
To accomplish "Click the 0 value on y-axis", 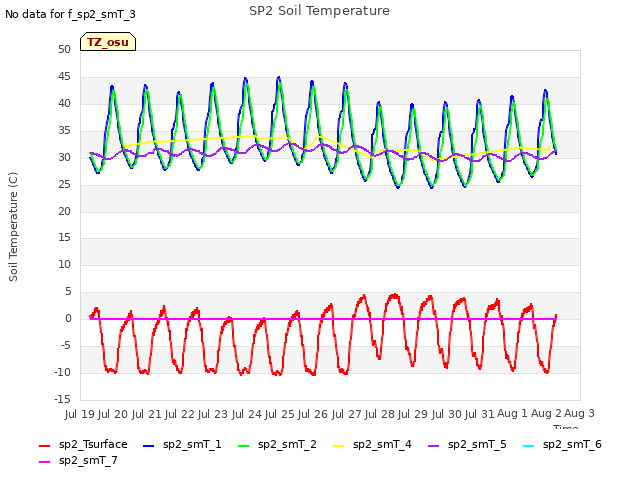I will 68,319.
